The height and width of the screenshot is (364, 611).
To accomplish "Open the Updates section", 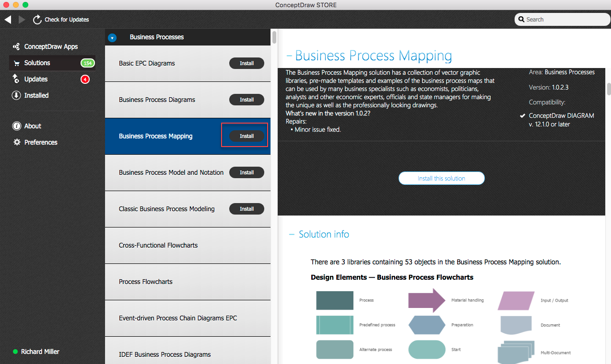I will [x=36, y=79].
